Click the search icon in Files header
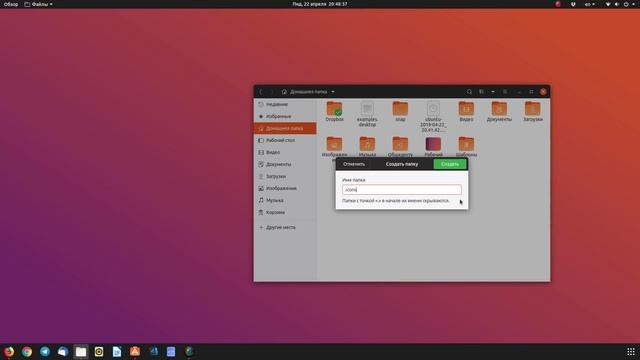 pos(469,92)
